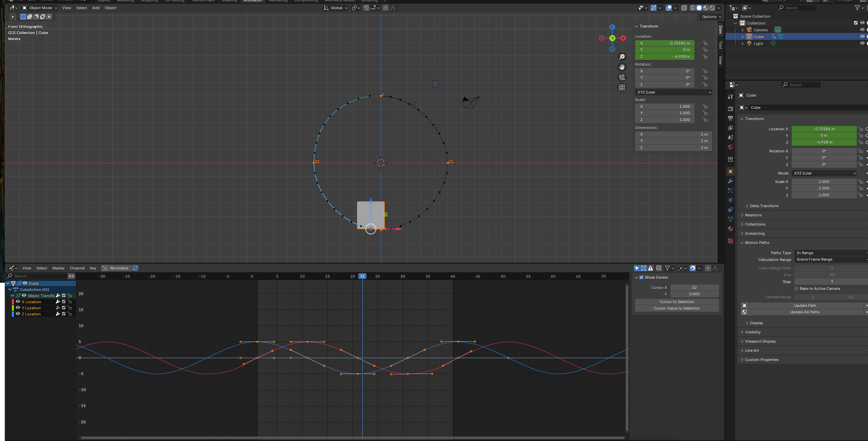Click the Update Path icon button
Image resolution: width=868 pixels, height=441 pixels.
744,306
